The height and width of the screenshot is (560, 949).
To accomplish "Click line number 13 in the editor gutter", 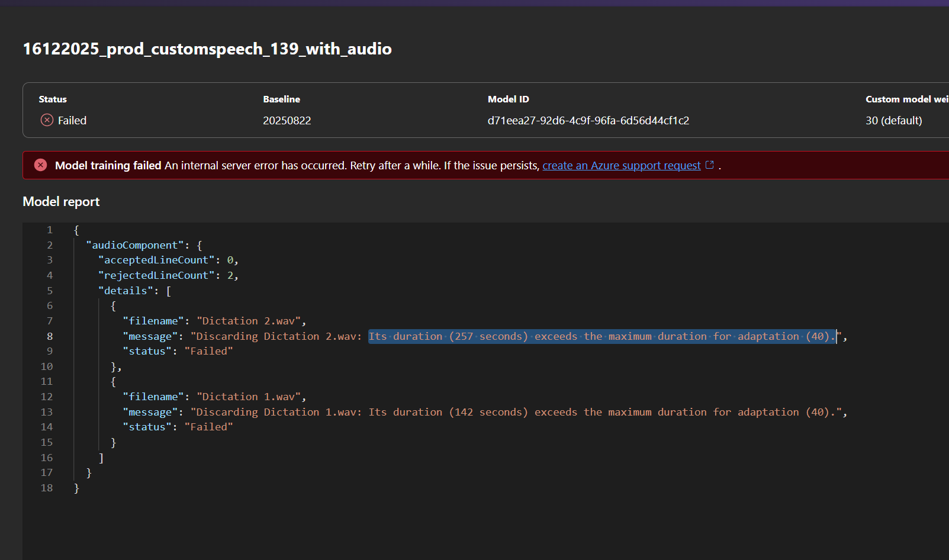I will click(47, 412).
